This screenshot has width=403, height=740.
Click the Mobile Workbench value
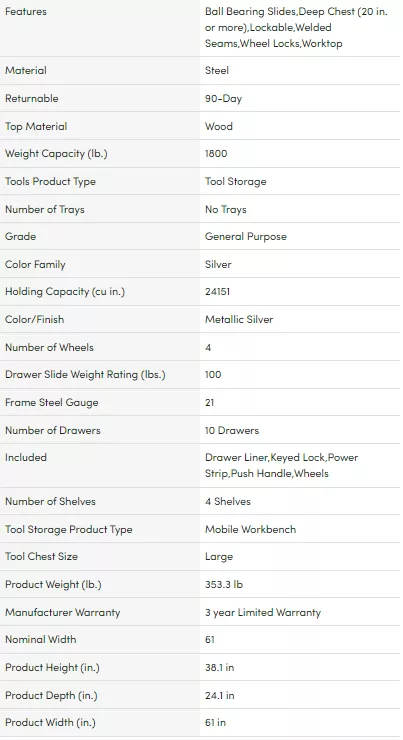(x=250, y=530)
